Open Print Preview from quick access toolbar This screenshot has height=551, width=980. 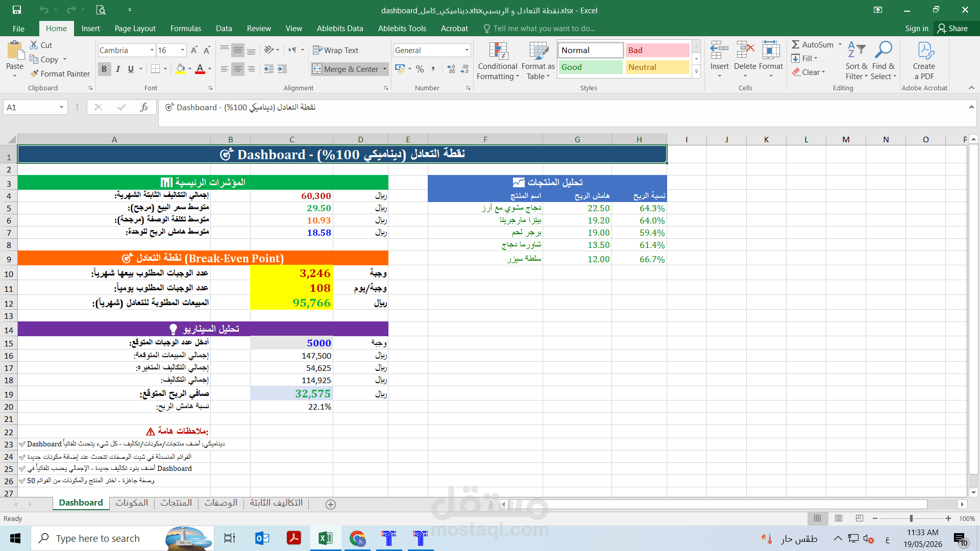pyautogui.click(x=101, y=10)
